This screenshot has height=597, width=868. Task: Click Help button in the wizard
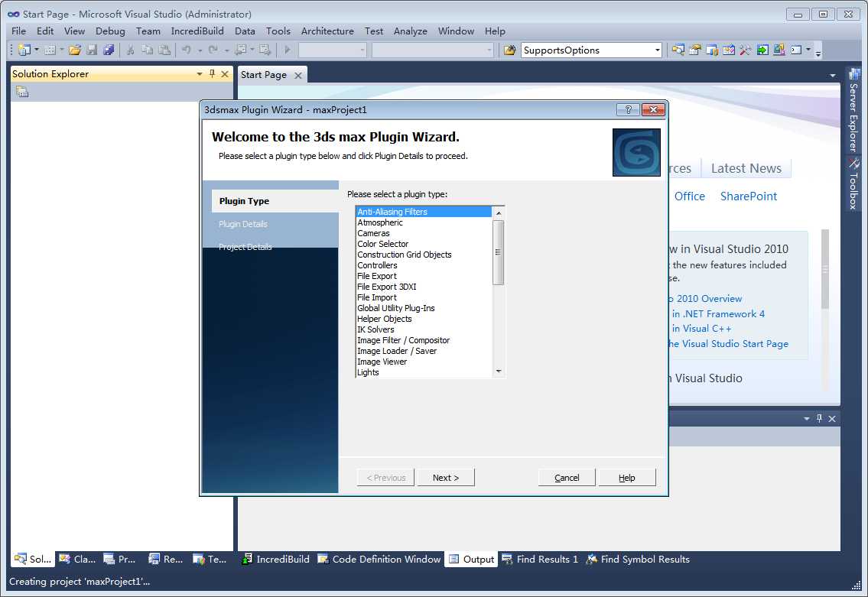tap(626, 478)
